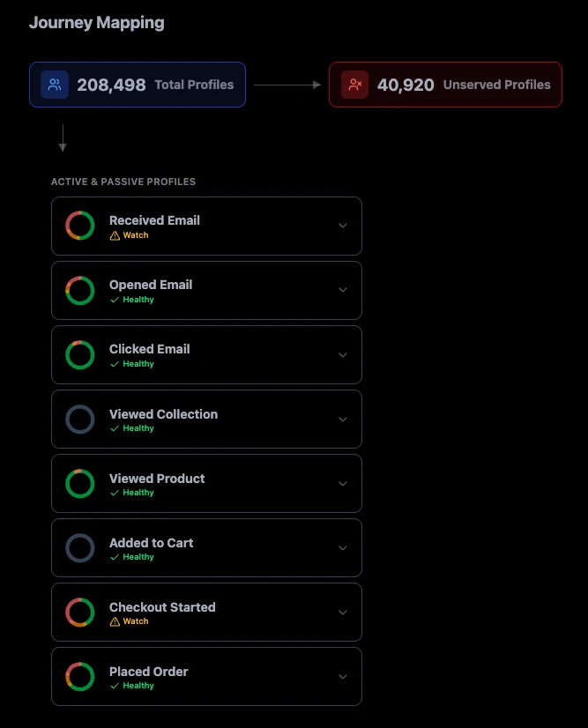The image size is (588, 728).
Task: Click the Clicked Email donut chart icon
Action: [x=80, y=354]
